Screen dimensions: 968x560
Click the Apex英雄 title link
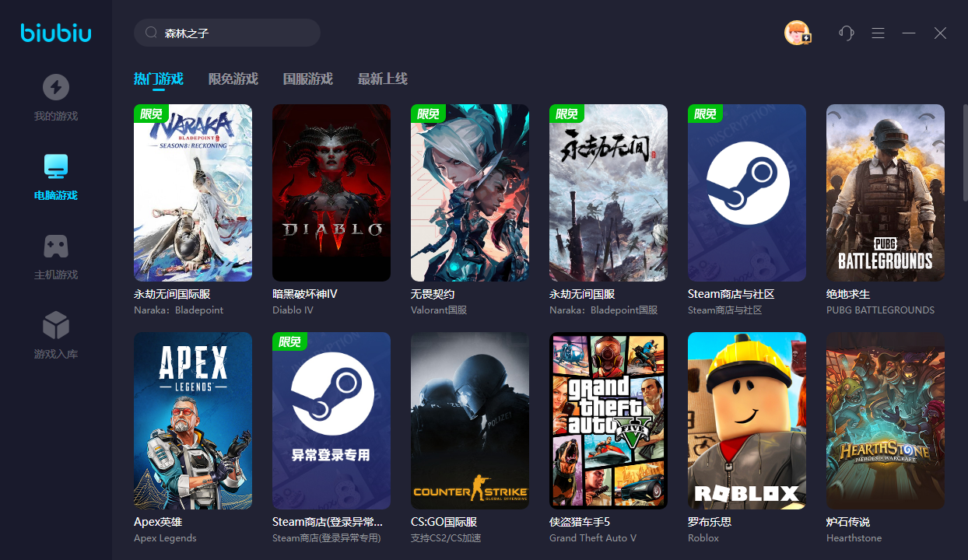click(158, 522)
